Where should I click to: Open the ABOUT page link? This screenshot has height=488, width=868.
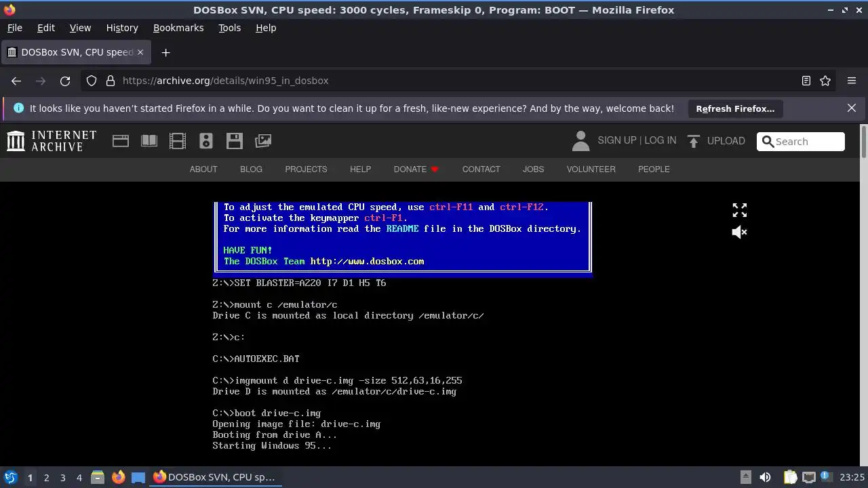click(x=203, y=169)
